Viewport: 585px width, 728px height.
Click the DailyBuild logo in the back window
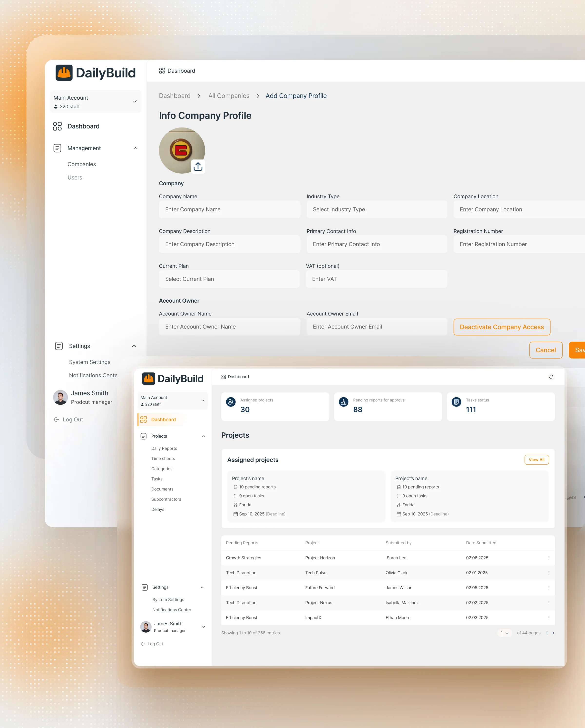[96, 73]
